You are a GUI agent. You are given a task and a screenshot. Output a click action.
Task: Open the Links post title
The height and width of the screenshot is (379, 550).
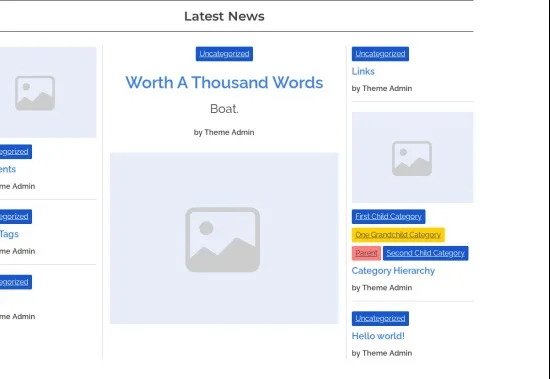tap(363, 71)
